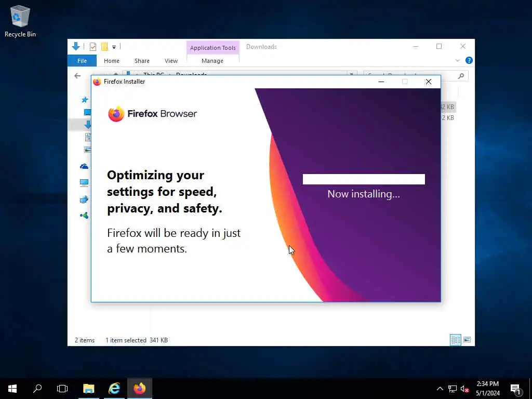Click the 'Now installing...' status text
The width and height of the screenshot is (532, 399).
[364, 194]
